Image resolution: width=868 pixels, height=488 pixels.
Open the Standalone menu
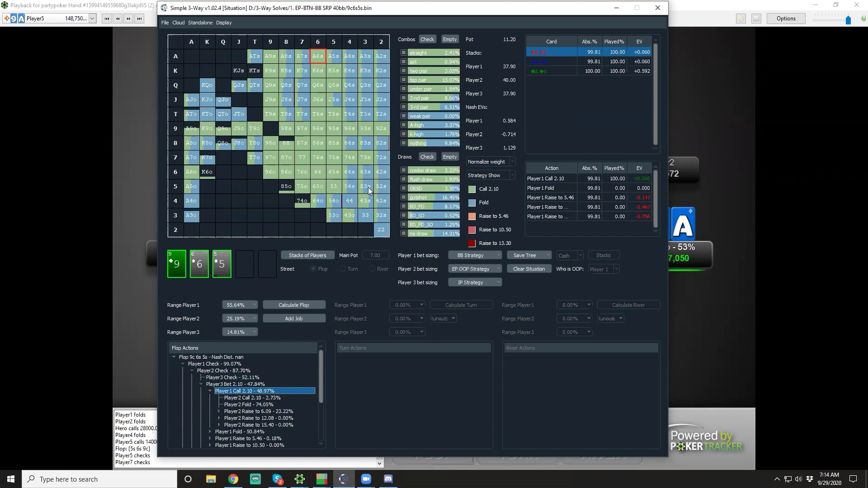click(x=200, y=23)
